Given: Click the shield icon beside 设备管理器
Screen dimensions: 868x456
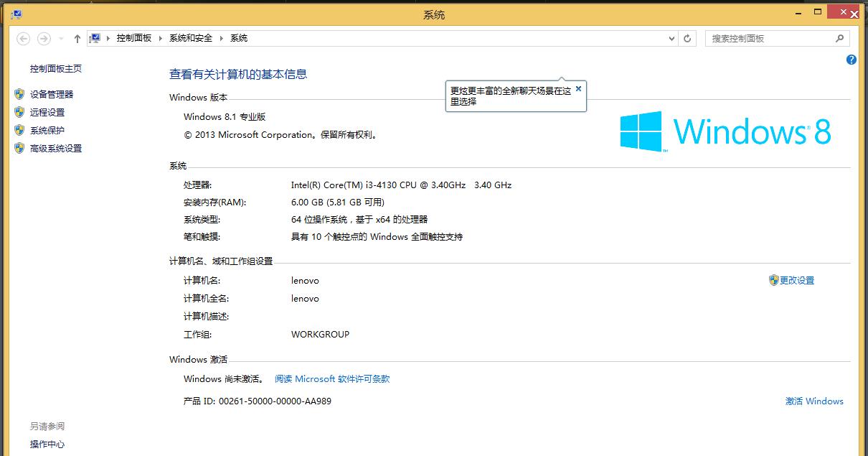Looking at the screenshot, I should click(x=19, y=94).
